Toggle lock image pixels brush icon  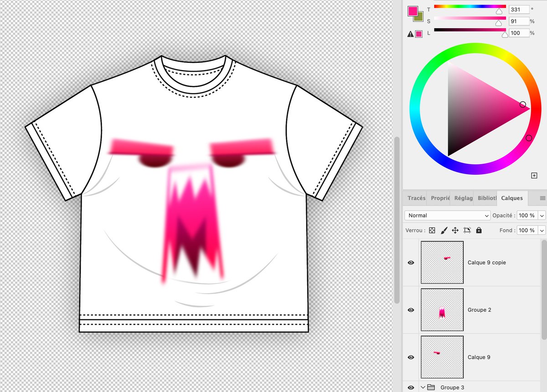pyautogui.click(x=444, y=231)
